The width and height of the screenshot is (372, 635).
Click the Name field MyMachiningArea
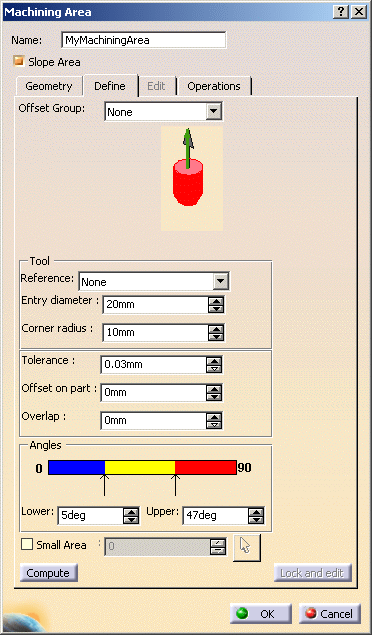pyautogui.click(x=143, y=40)
